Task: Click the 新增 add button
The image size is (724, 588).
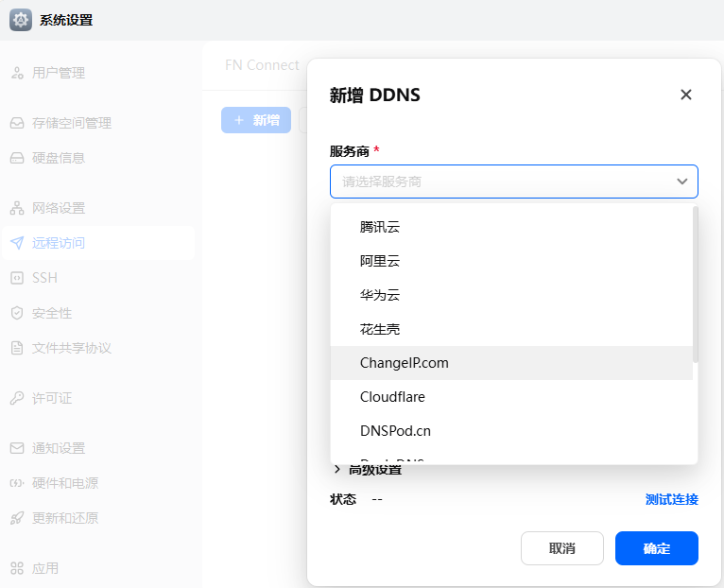Action: (256, 120)
